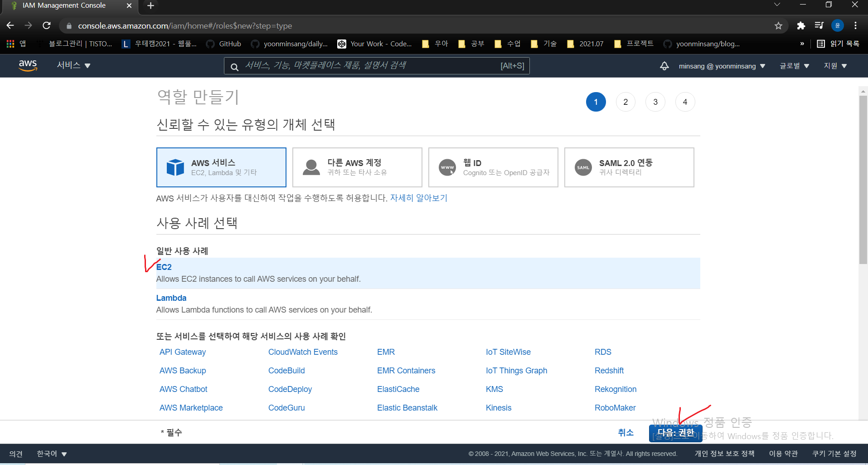Image resolution: width=868 pixels, height=465 pixels.
Task: Open the 쿠키 기본 설정 link
Action: [834, 454]
